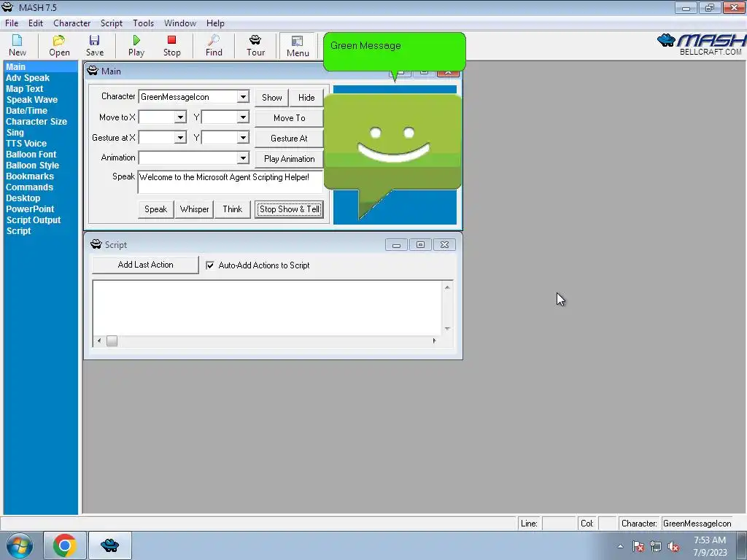
Task: Click the network tray icon
Action: pos(656,546)
